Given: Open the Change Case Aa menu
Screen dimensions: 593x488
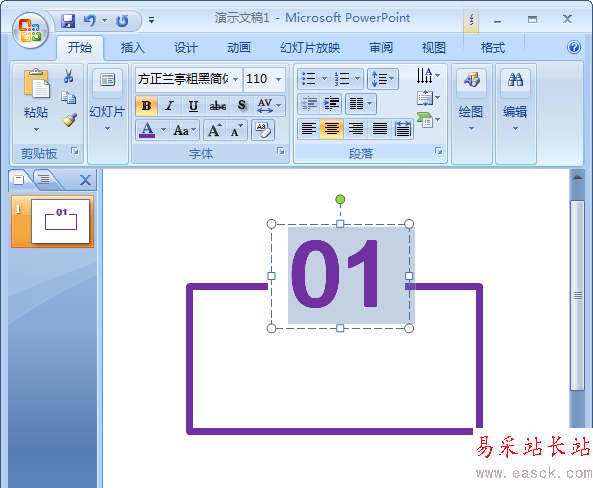Looking at the screenshot, I should click(x=184, y=131).
